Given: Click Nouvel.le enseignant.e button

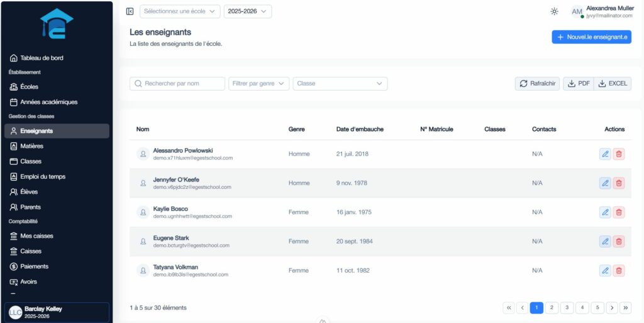Looking at the screenshot, I should tap(591, 37).
